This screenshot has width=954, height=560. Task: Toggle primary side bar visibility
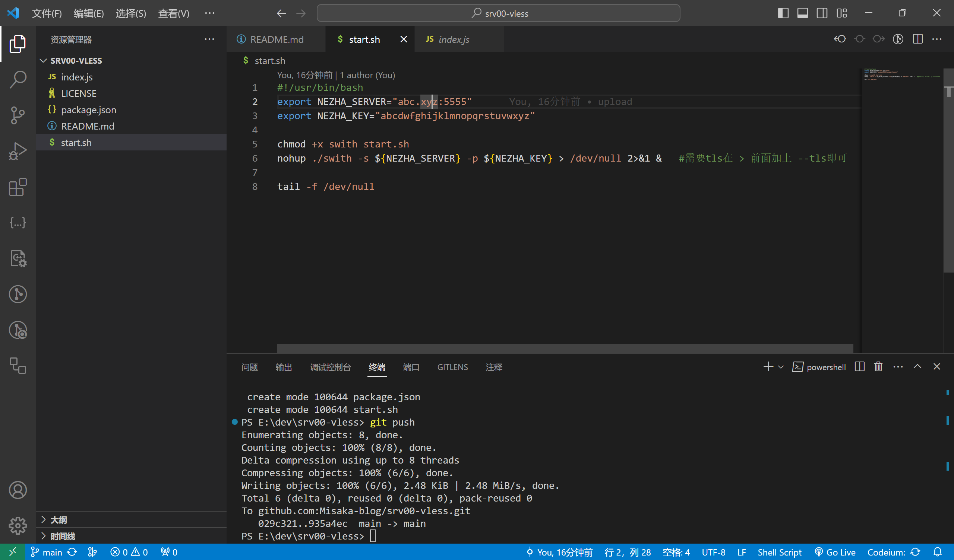[x=783, y=13]
